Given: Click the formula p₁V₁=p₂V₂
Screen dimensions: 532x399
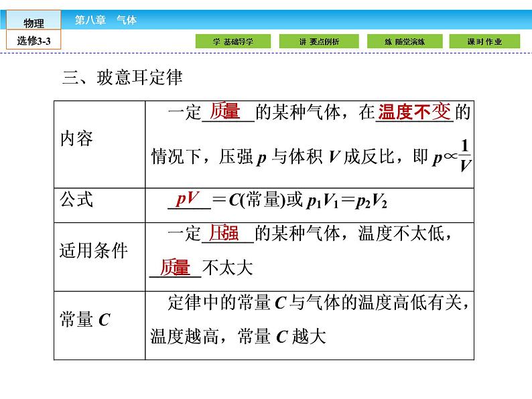Looking at the screenshot, I should [347, 200].
